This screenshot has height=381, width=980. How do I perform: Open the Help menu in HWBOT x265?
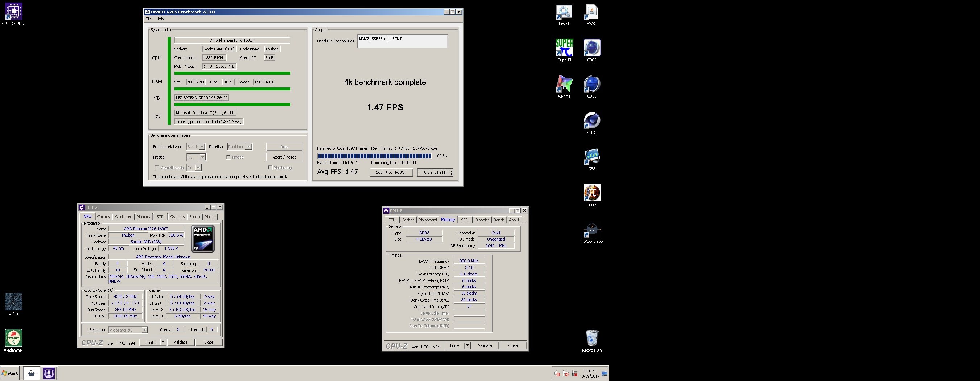pos(160,19)
